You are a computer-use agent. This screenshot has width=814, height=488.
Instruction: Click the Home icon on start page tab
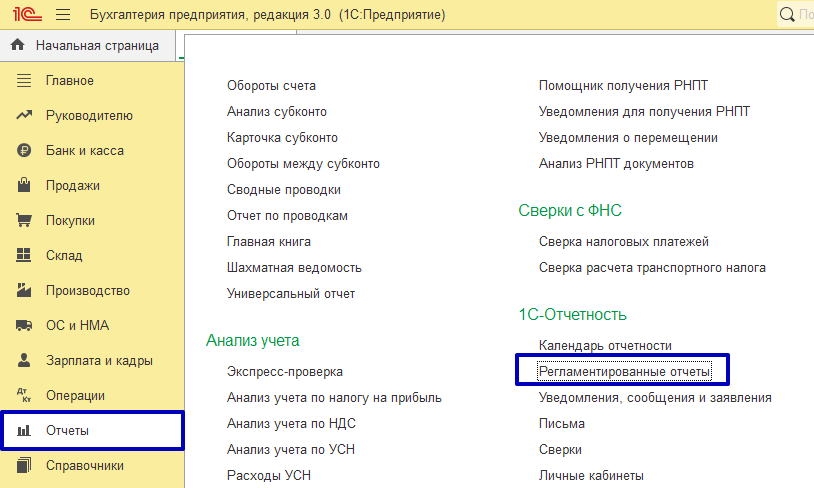click(17, 46)
